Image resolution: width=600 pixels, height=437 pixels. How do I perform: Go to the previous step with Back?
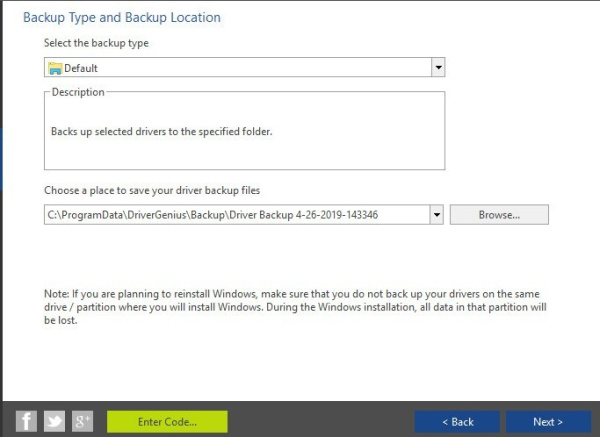457,421
